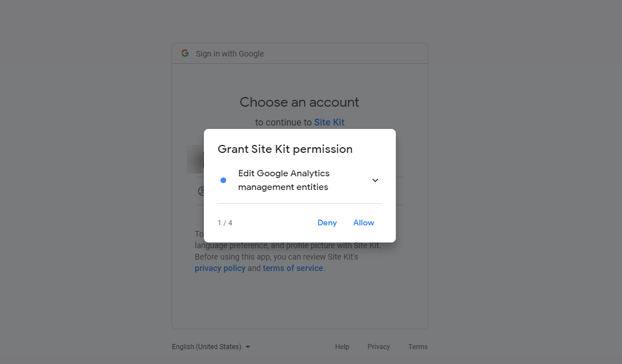The image size is (622, 364).
Task: Open the Terms link in the footer
Action: (x=418, y=347)
